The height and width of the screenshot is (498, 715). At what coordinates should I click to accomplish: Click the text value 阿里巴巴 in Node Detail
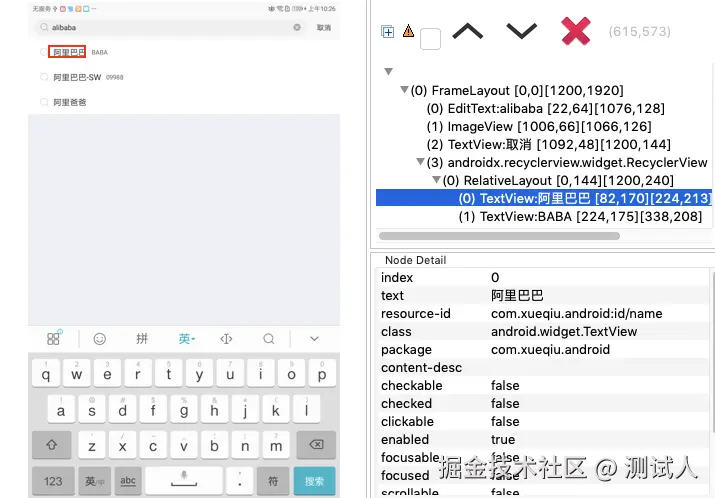tap(517, 296)
